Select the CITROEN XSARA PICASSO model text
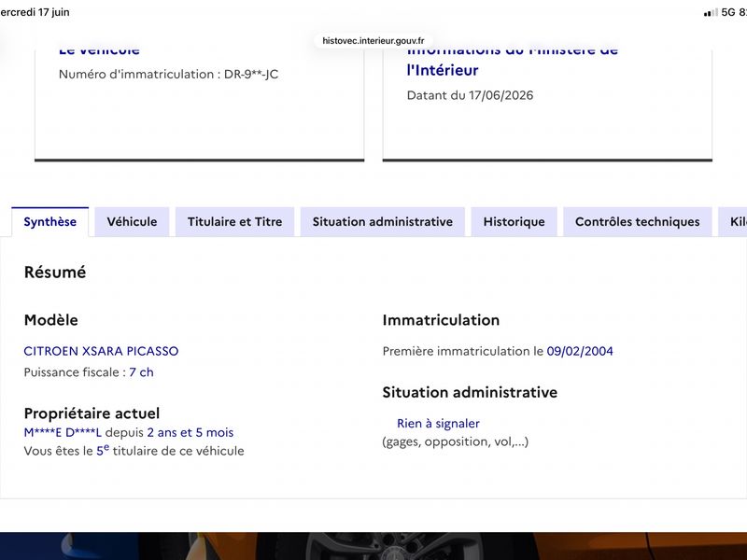 click(x=101, y=352)
